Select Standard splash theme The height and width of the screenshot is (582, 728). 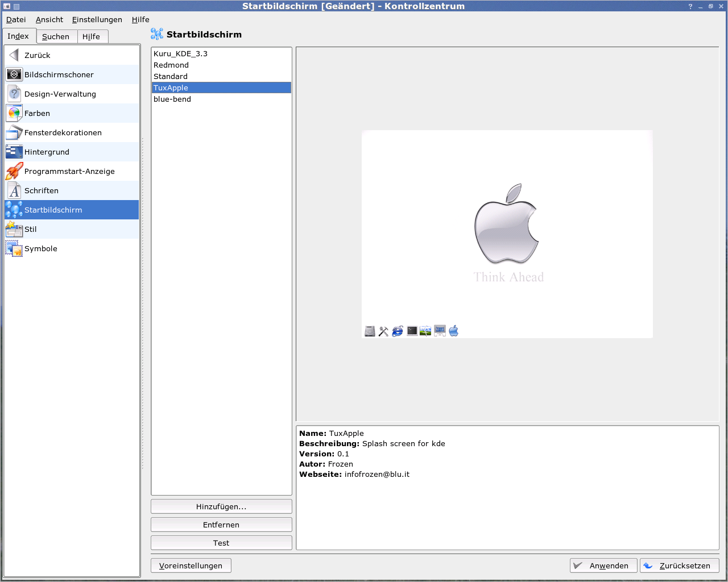(x=221, y=76)
